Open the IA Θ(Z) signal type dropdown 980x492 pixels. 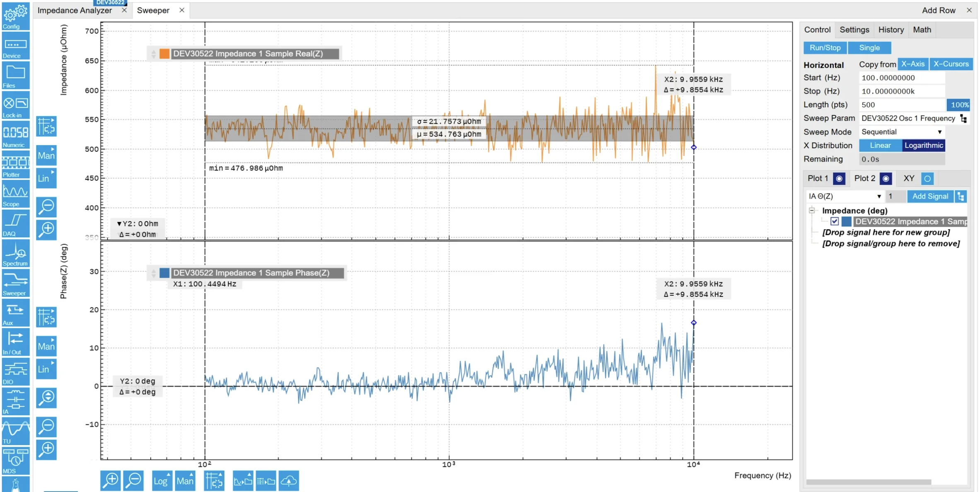click(x=845, y=196)
